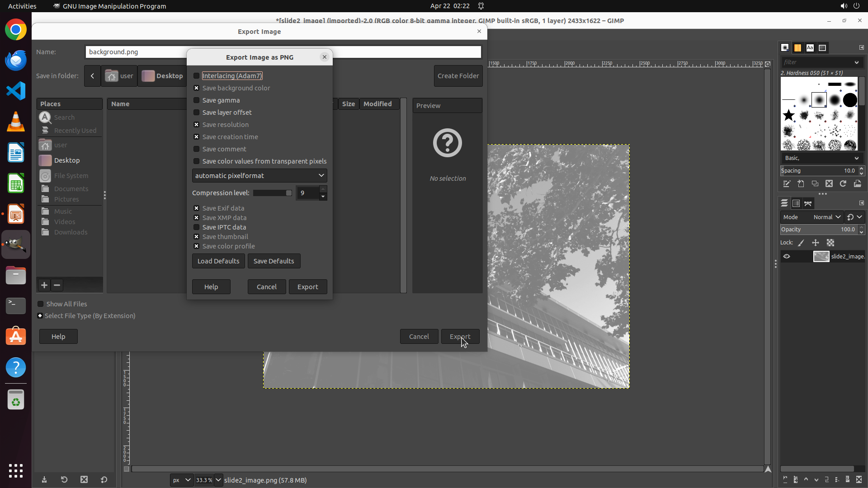The image size is (868, 488).
Task: Click the duplicate brush icon
Action: [815, 184]
